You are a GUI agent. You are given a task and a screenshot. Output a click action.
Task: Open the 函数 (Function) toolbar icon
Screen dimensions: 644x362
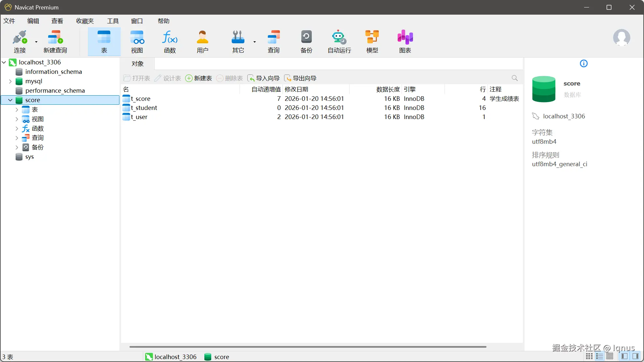pos(170,41)
